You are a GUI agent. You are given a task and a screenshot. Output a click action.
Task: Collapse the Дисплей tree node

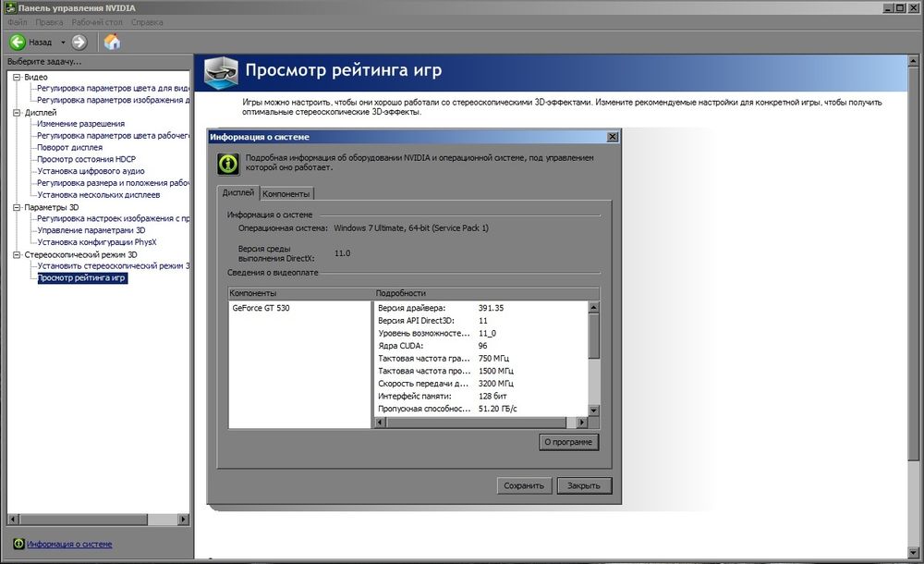click(x=17, y=113)
